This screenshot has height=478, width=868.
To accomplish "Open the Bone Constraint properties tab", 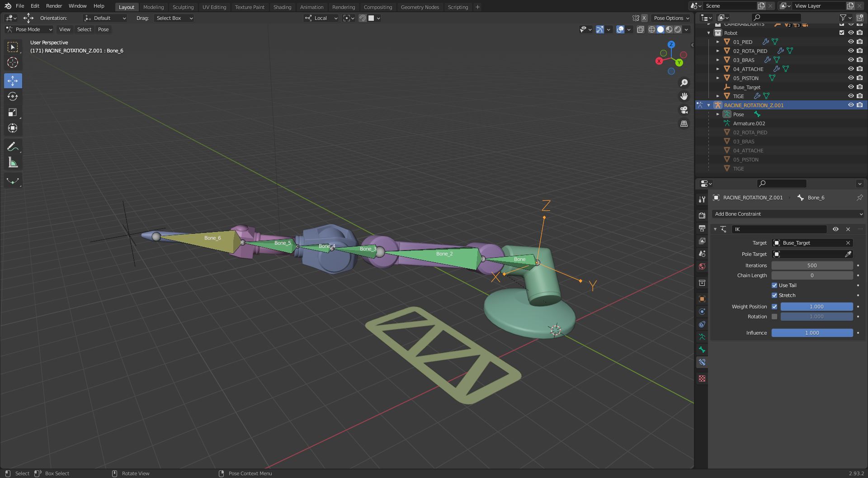I will 702,362.
